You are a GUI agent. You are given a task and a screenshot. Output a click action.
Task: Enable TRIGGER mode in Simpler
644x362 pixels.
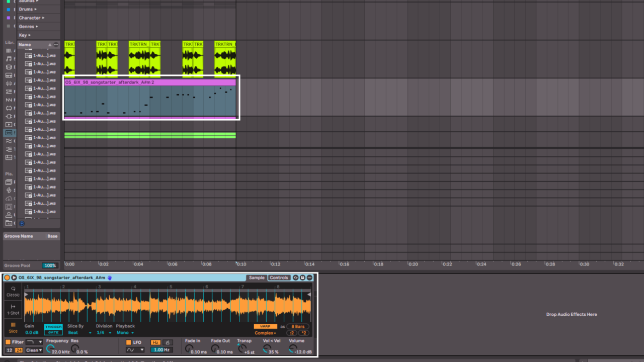[x=53, y=327]
